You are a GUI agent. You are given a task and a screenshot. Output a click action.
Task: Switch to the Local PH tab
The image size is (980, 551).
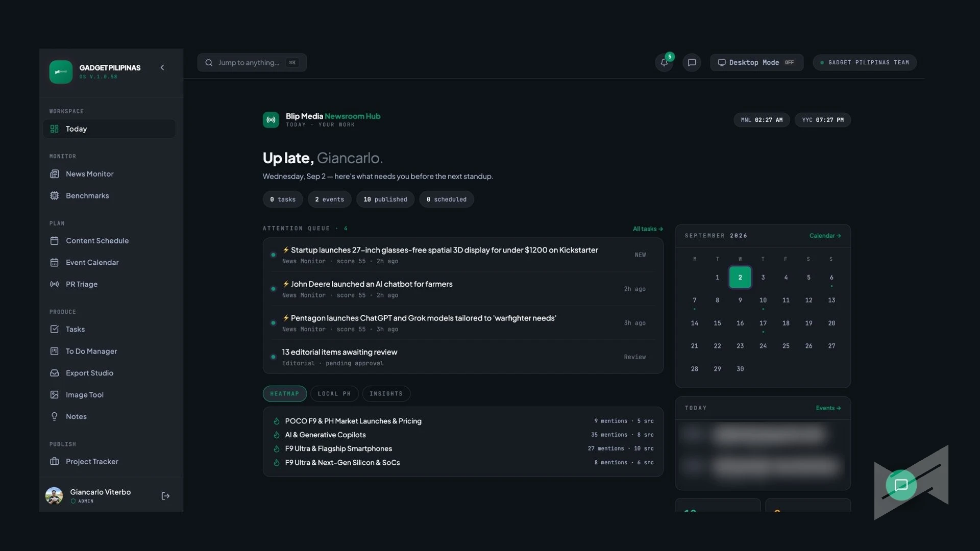334,394
